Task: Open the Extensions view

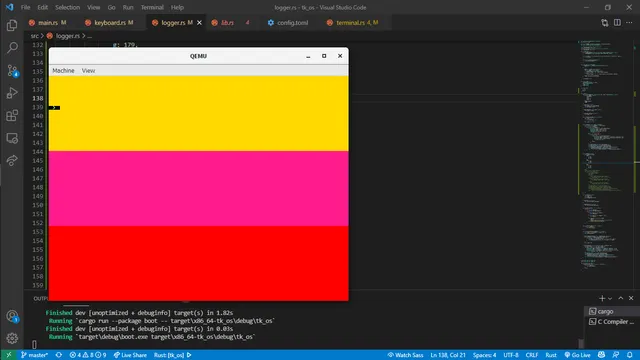Action: (x=12, y=116)
